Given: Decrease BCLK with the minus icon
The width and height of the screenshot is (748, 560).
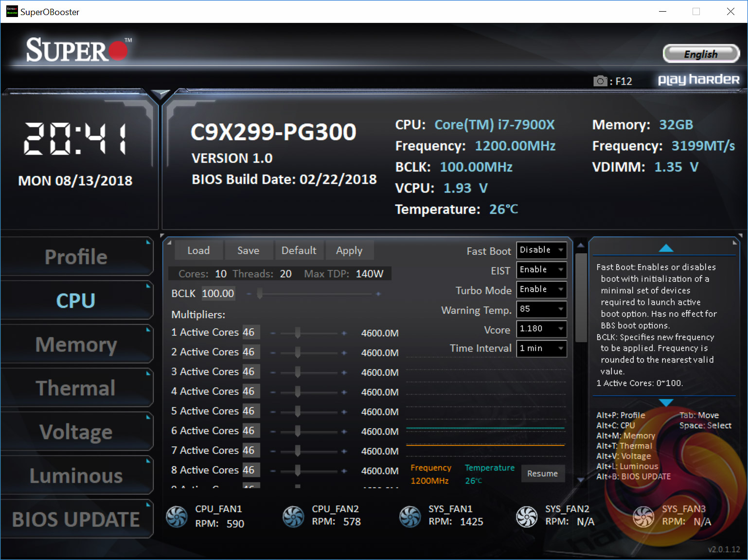Looking at the screenshot, I should (249, 294).
